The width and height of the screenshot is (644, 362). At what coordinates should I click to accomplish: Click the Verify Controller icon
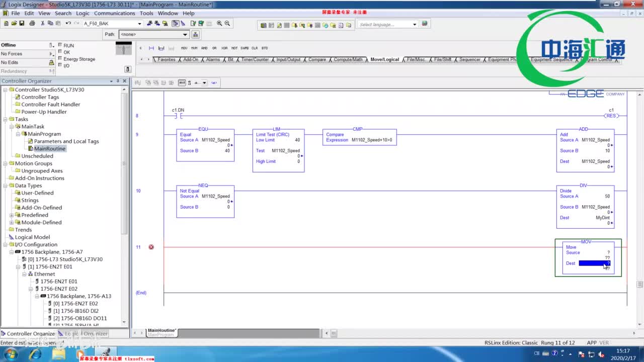(x=201, y=23)
